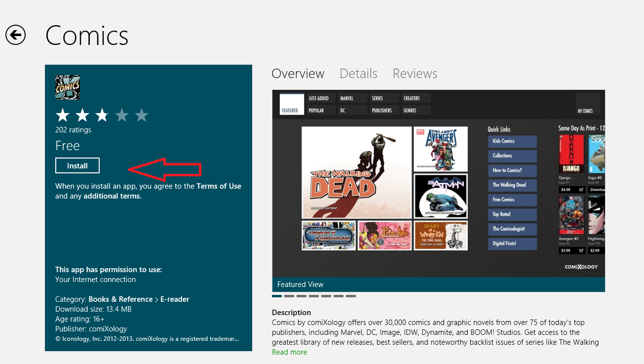Screen dimensions: 644x364
Task: Open the Terms of Use link
Action: (219, 186)
